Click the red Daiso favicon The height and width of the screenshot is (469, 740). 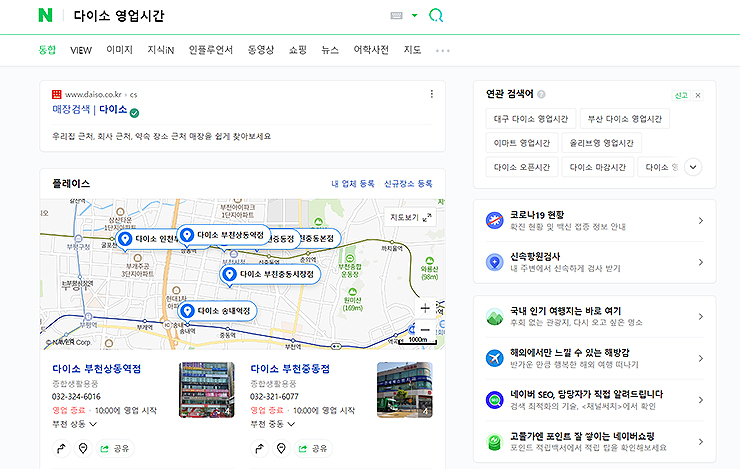click(57, 94)
